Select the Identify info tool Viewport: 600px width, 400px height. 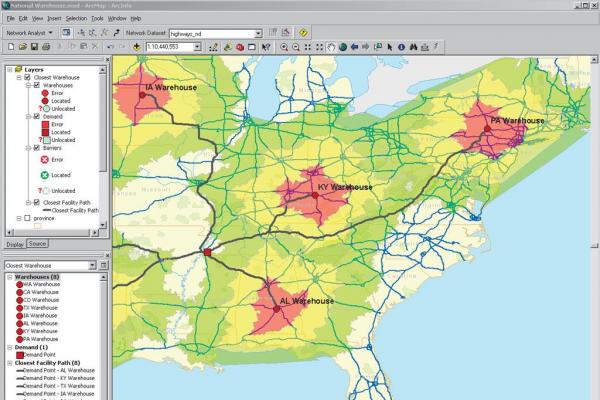(401, 47)
